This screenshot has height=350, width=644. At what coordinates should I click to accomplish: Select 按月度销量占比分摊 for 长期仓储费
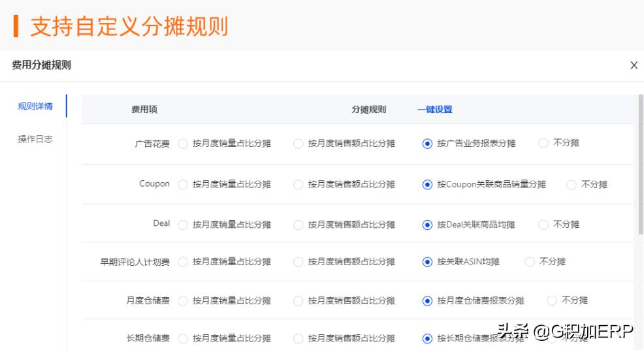tap(183, 338)
